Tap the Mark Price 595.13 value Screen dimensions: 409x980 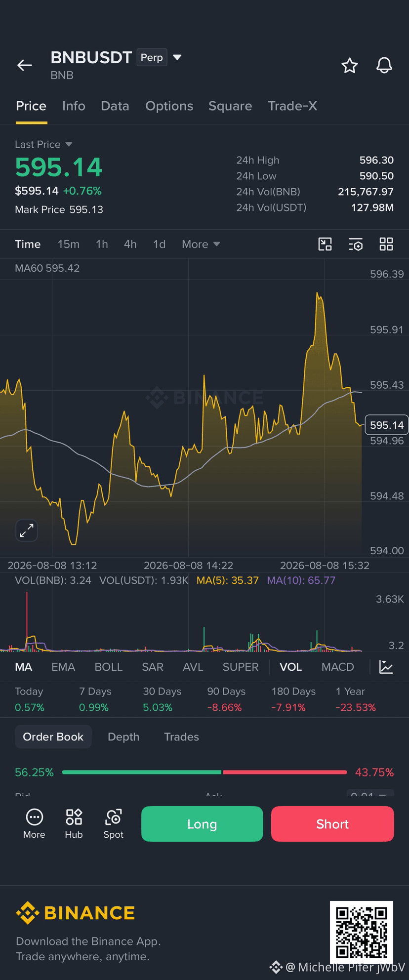pos(86,209)
